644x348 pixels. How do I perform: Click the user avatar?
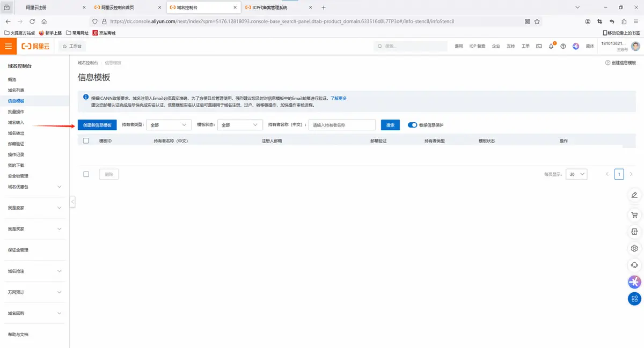(635, 47)
